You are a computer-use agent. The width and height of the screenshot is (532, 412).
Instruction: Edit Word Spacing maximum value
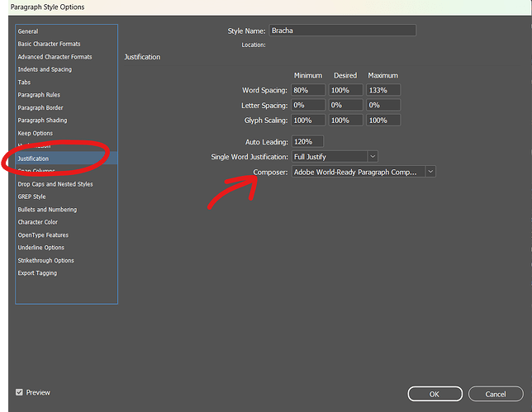point(383,90)
